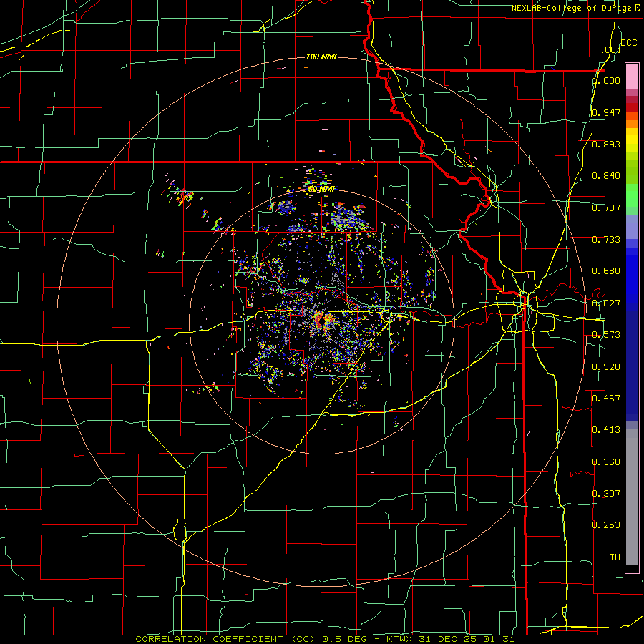Screen dimensions: 644x644
Task: Click the 0.680 scale value
Action: point(606,271)
